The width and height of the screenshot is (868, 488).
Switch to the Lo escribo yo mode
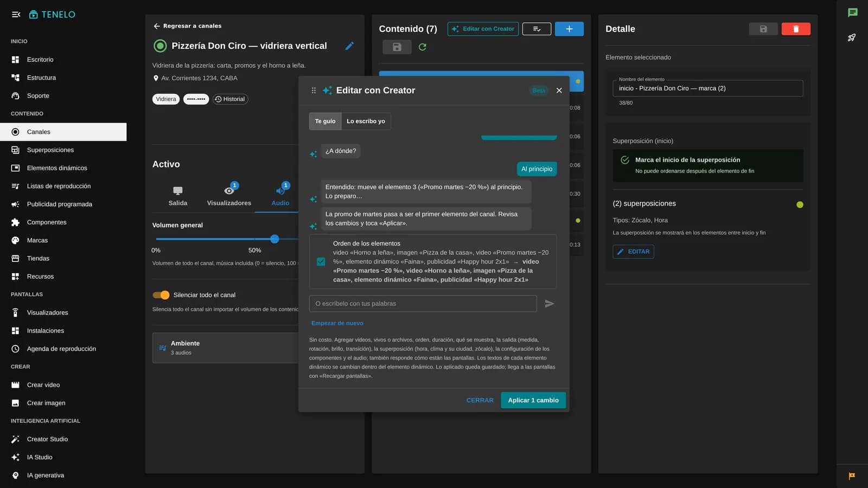(366, 121)
